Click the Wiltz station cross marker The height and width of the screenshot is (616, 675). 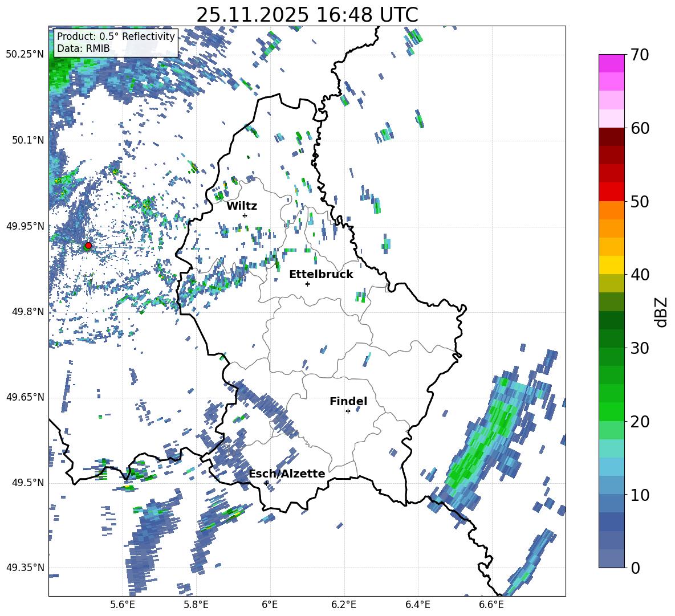(245, 215)
